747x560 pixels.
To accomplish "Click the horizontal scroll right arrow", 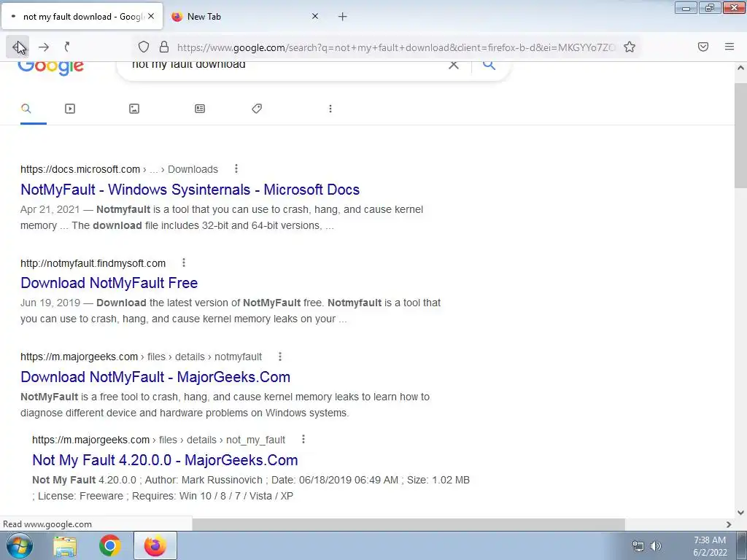I will point(729,524).
